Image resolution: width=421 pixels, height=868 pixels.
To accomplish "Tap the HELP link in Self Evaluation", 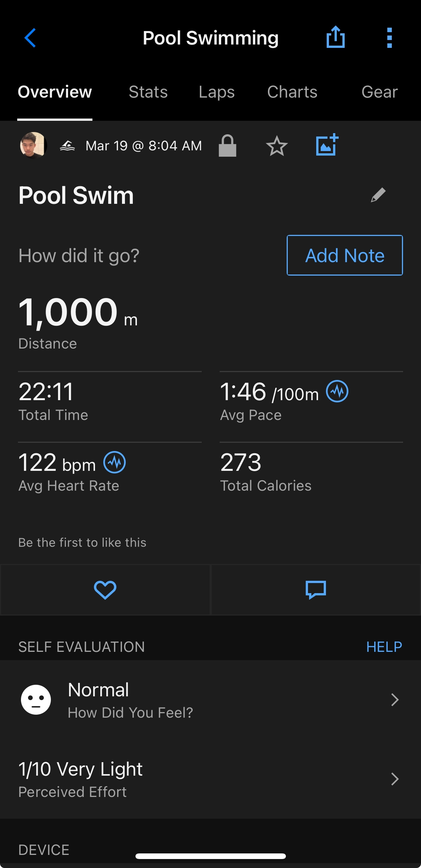I will 384,647.
